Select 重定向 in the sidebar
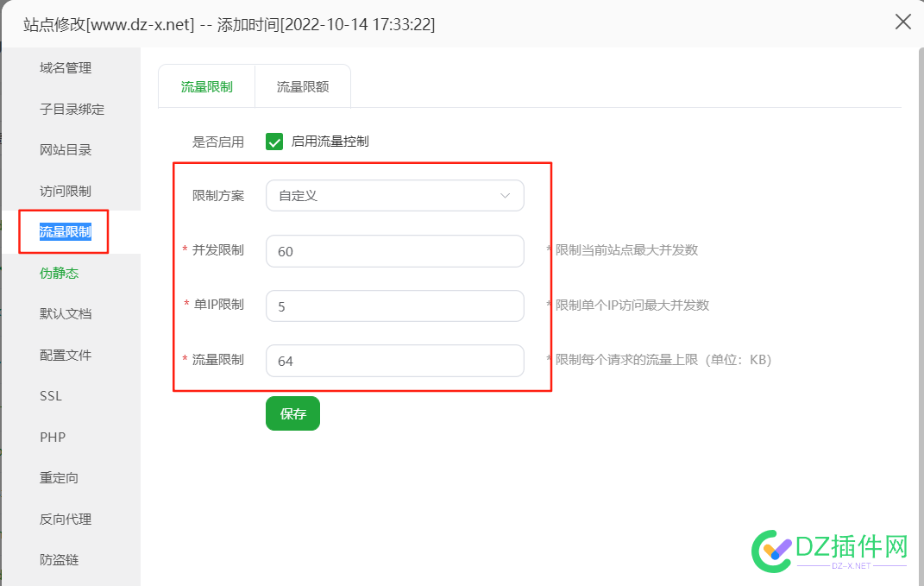The image size is (924, 586). tap(59, 477)
